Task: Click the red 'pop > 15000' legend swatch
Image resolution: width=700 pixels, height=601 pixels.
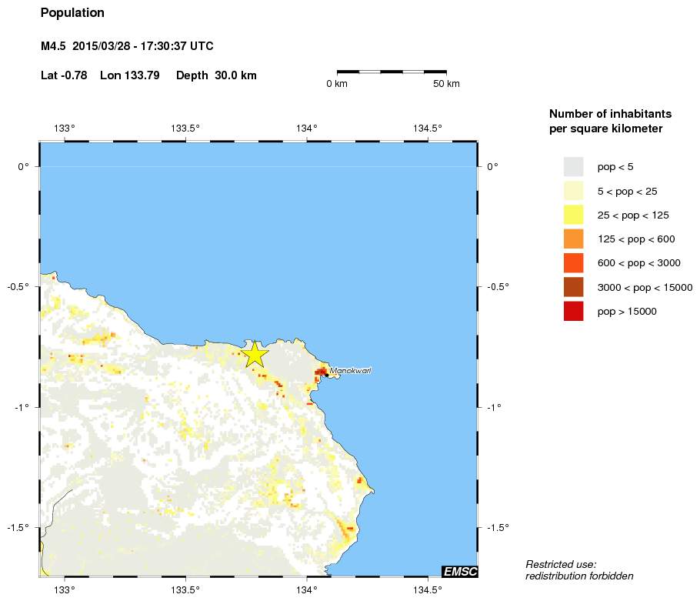Action: [x=573, y=312]
